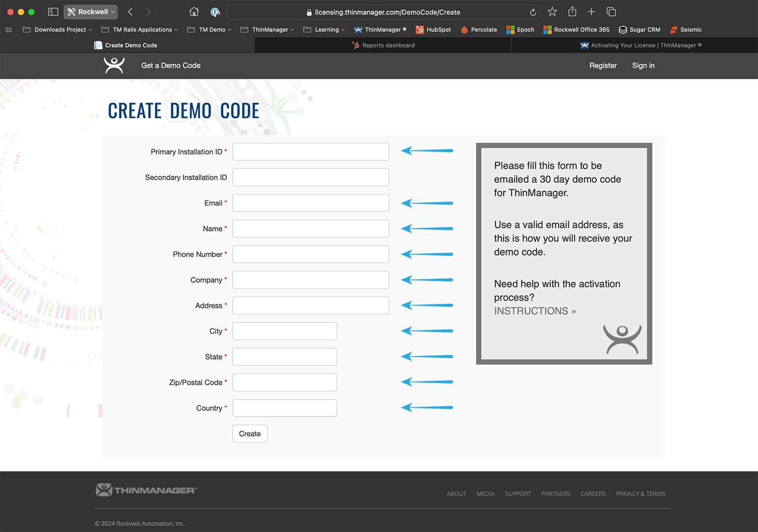Open Rockwell Office 365 bookmark
This screenshot has width=758, height=532.
coord(576,30)
